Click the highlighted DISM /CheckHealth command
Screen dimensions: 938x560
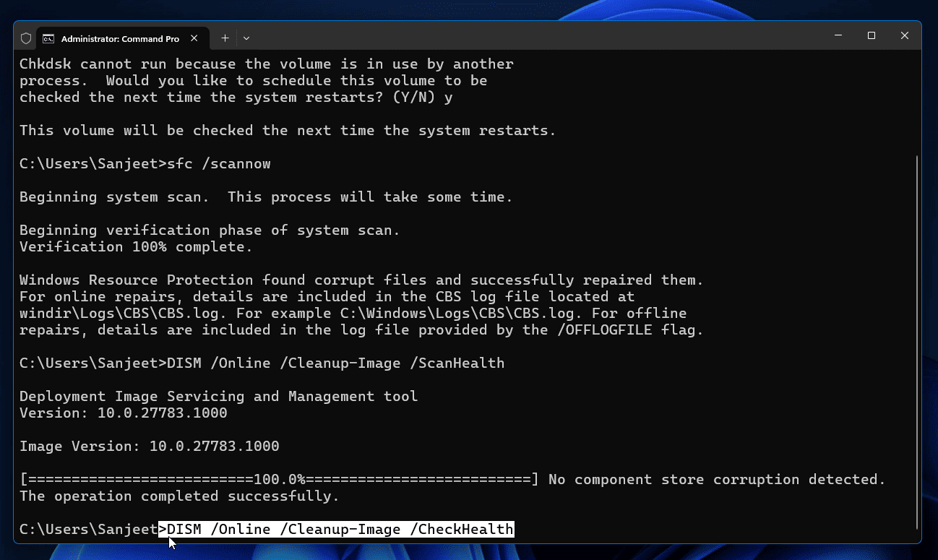(x=336, y=529)
